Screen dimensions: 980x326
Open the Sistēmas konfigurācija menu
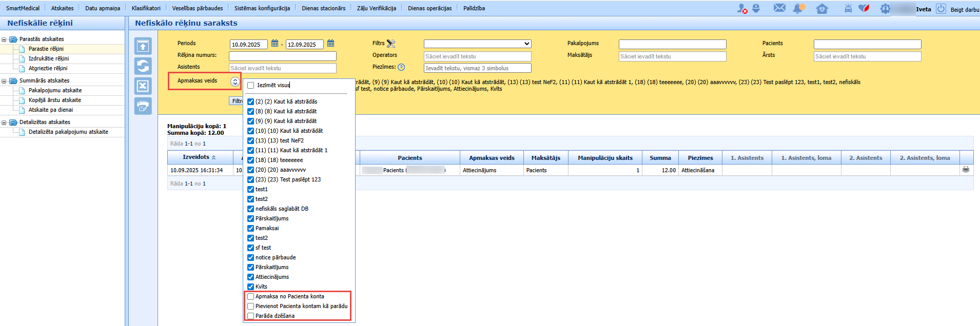tap(262, 8)
